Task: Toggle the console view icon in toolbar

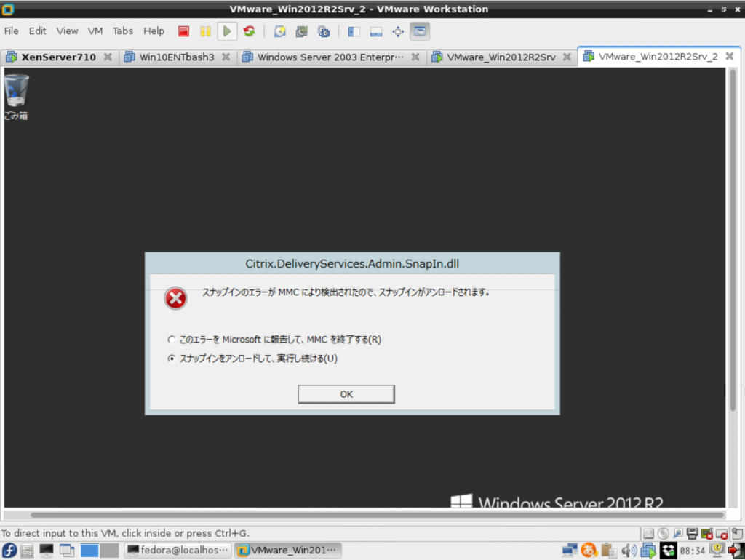Action: click(420, 31)
